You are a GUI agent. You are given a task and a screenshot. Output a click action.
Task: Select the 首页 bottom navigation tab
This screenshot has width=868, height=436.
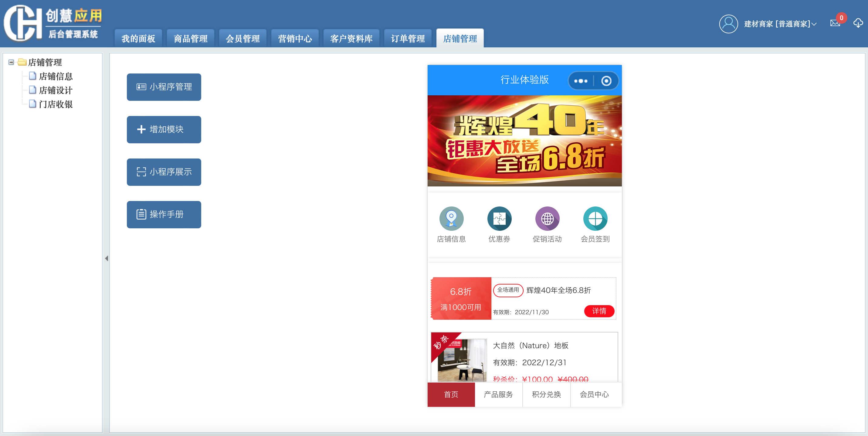pyautogui.click(x=451, y=394)
